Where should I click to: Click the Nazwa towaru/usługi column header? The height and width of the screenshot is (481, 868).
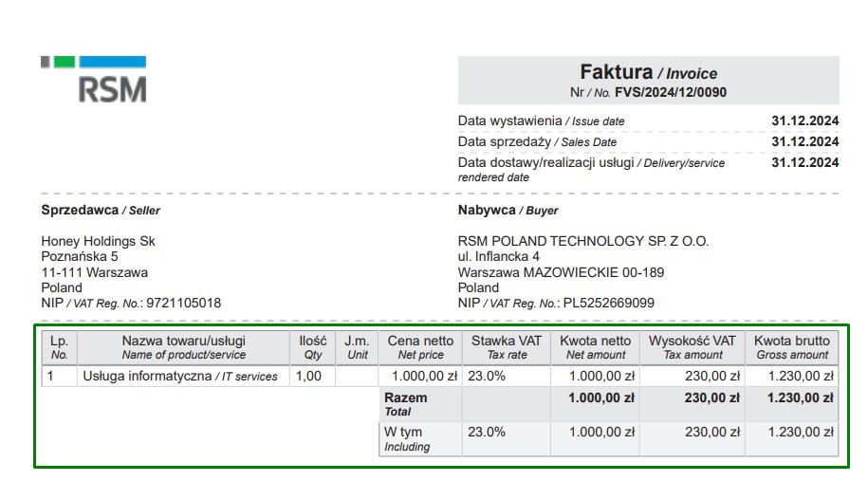point(183,347)
